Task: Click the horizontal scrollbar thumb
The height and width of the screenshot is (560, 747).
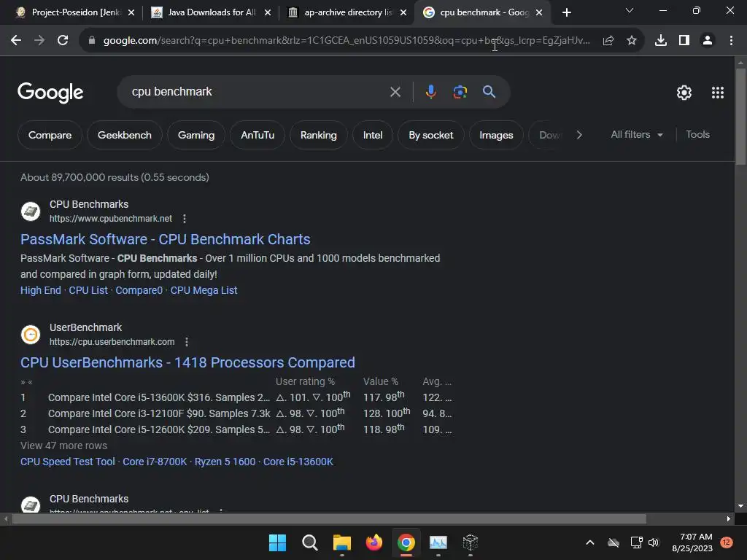Action: tap(329, 518)
